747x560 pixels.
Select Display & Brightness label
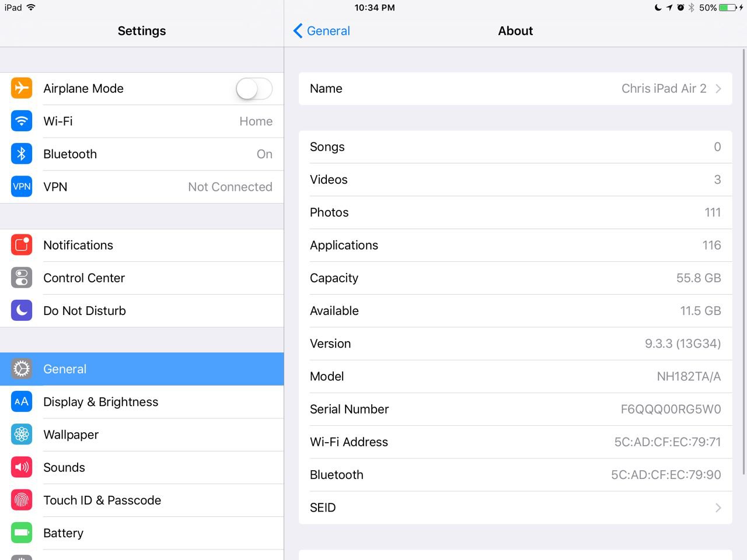[101, 402]
